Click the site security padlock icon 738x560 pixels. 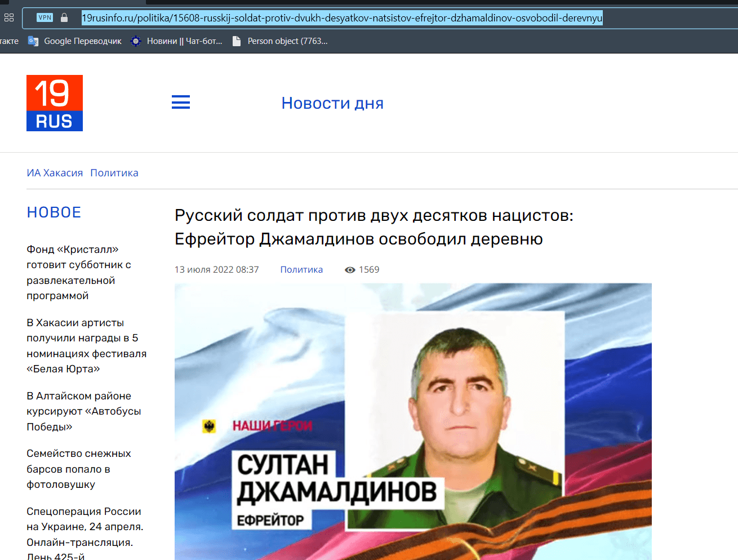[x=64, y=17]
